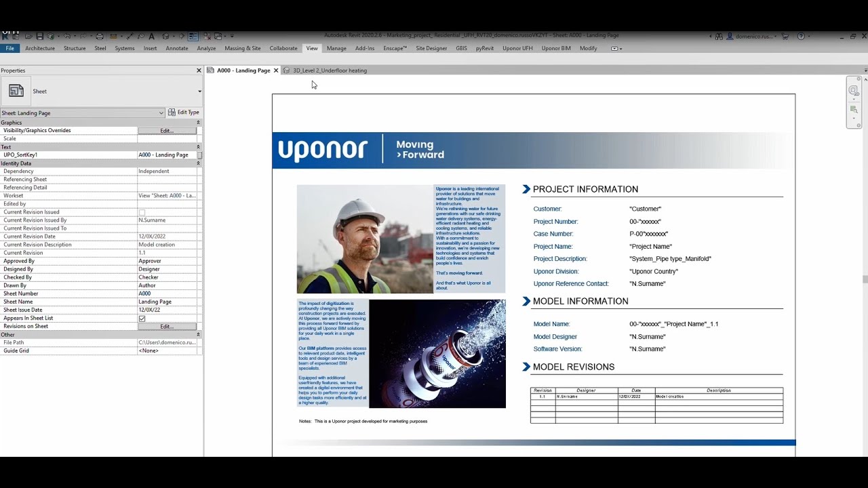
Task: Expand the Help dropdown arrow
Action: tap(809, 36)
